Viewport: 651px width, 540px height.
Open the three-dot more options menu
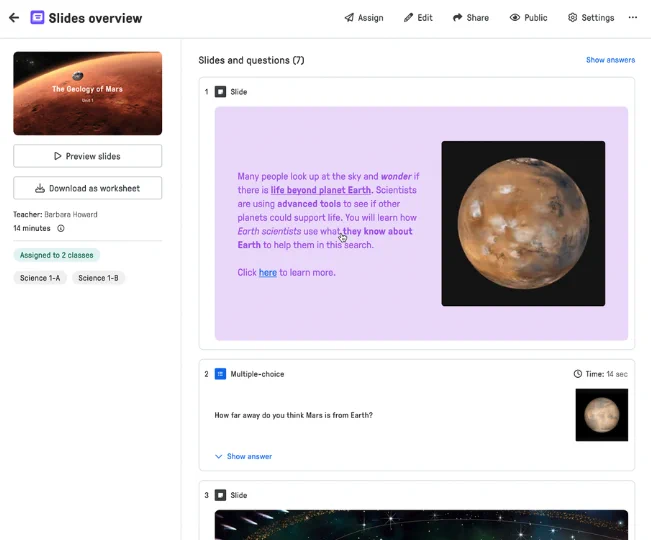click(633, 17)
